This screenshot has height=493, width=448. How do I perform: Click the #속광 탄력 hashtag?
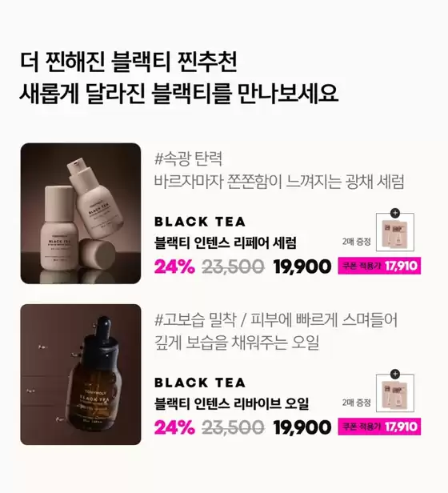pos(189,158)
